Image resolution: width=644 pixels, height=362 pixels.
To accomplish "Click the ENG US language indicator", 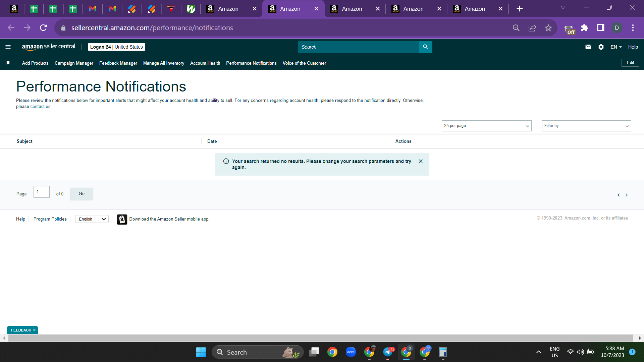I will coord(555,352).
